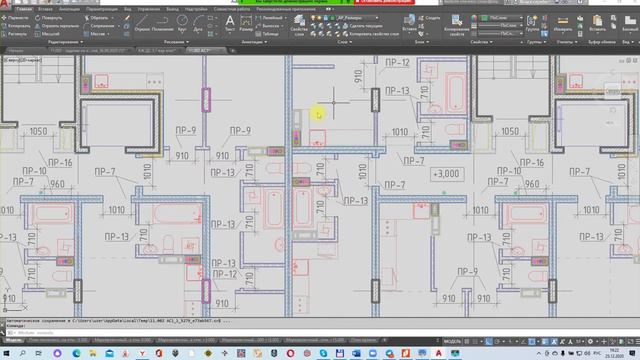The width and height of the screenshot is (640, 360).
Task: Select the Копировать (Copy) tool
Action: (x=16, y=26)
